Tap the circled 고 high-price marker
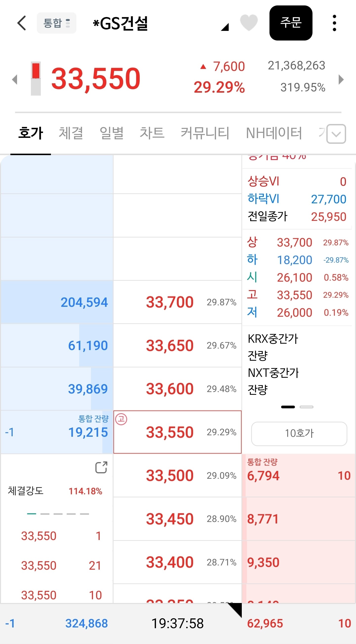This screenshot has width=356, height=644. [121, 419]
